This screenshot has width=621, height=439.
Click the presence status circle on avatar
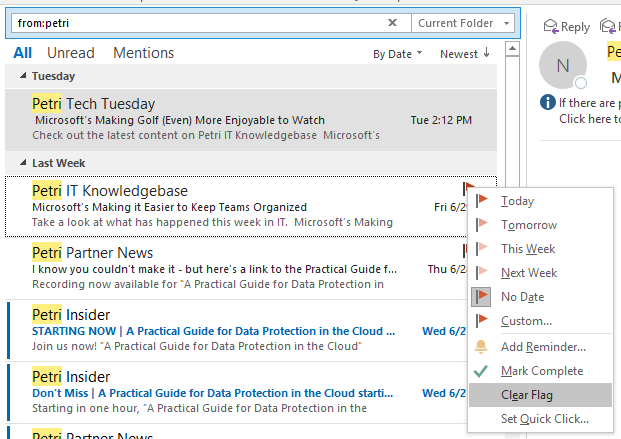tap(581, 83)
